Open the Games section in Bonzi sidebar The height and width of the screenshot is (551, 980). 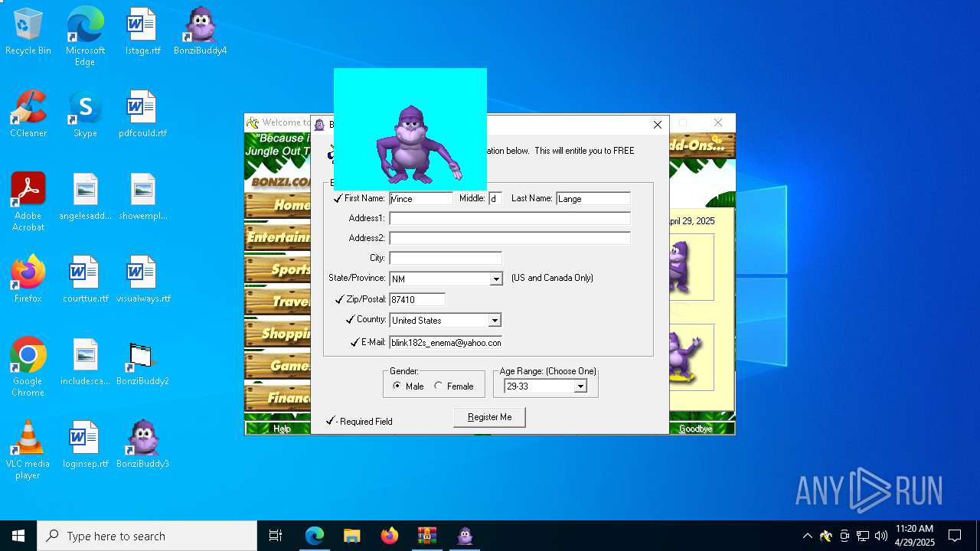278,366
